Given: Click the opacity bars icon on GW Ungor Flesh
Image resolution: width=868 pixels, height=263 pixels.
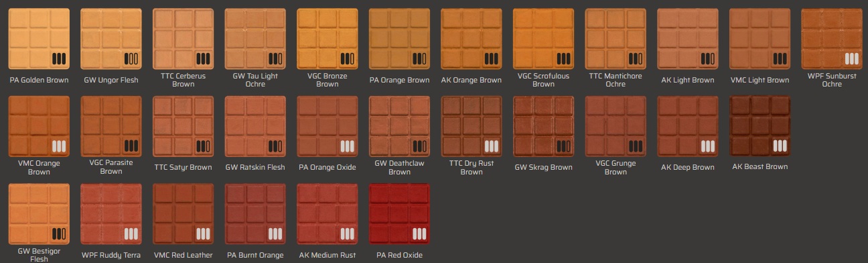Looking at the screenshot, I should (132, 58).
